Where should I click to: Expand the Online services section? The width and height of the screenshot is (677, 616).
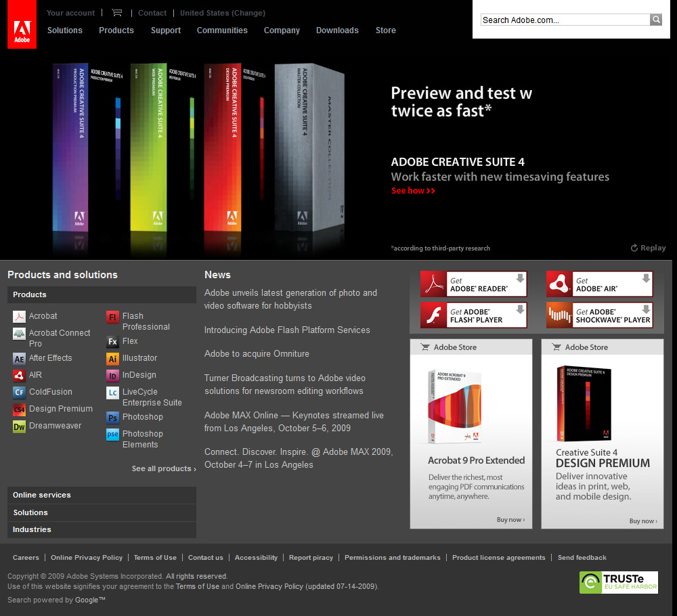(x=102, y=495)
